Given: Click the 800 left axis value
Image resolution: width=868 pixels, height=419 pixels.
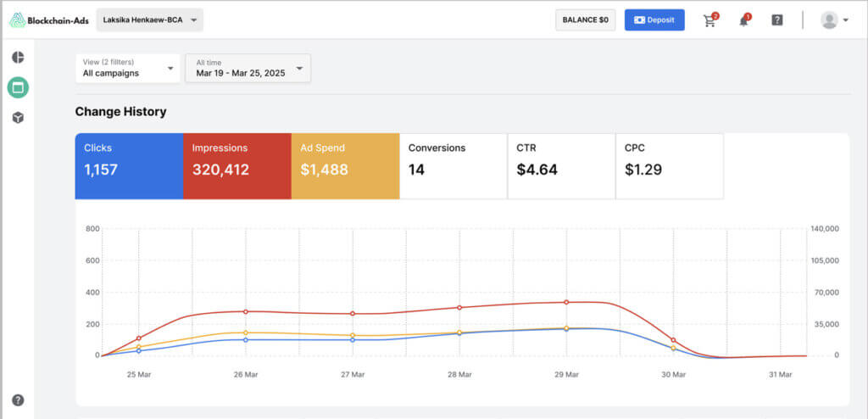Looking at the screenshot, I should [x=92, y=228].
